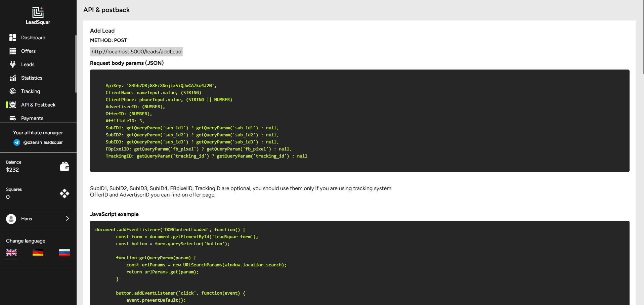
Task: Click the Telegram icon beside affiliate manager
Action: (x=17, y=142)
